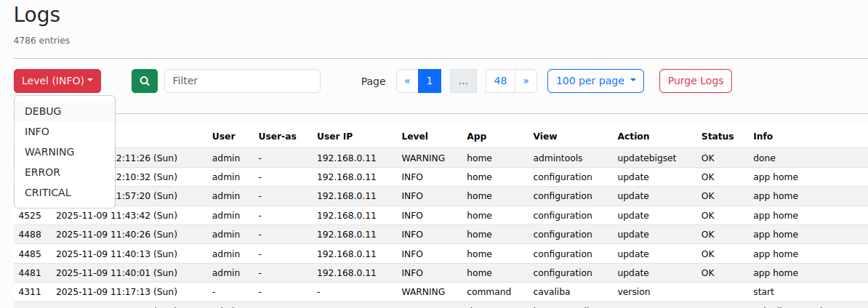
Task: Select log entry row 4525
Action: (30, 215)
